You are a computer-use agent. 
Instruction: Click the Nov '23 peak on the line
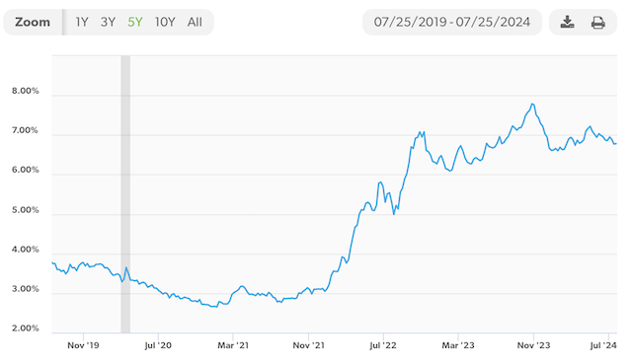click(533, 105)
